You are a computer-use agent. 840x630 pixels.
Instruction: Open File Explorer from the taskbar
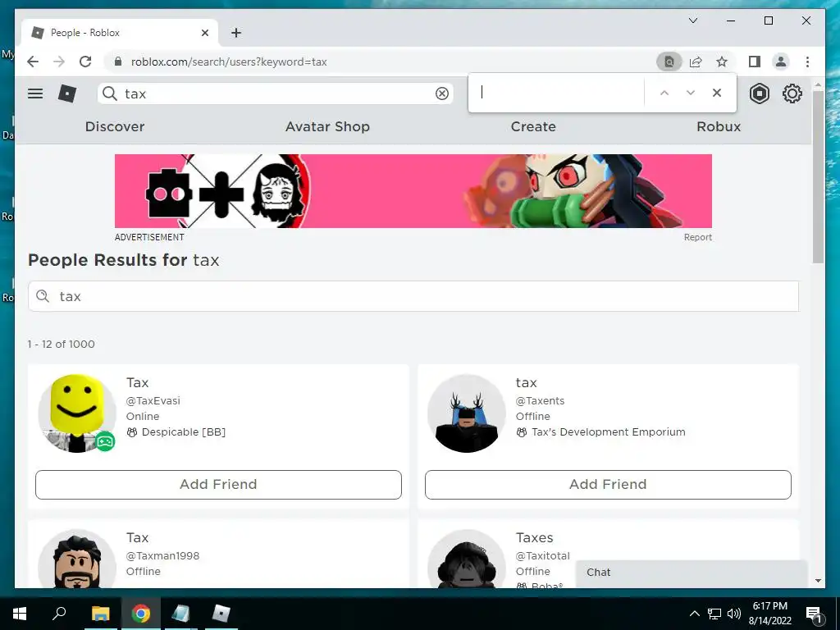[x=100, y=614]
